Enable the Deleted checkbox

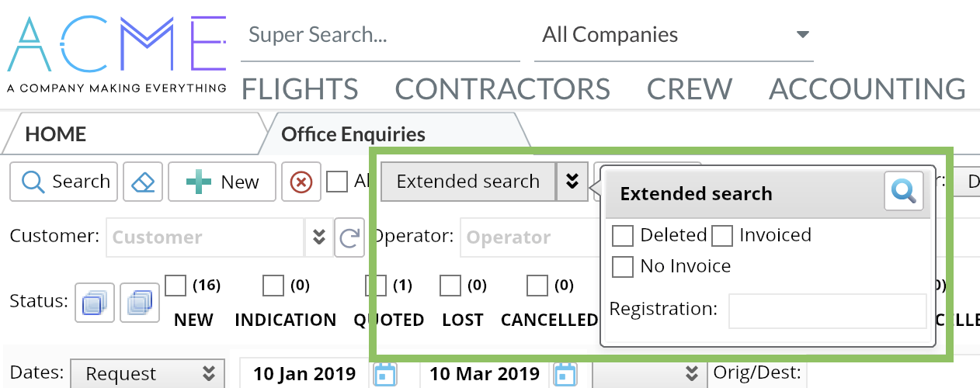pyautogui.click(x=623, y=235)
